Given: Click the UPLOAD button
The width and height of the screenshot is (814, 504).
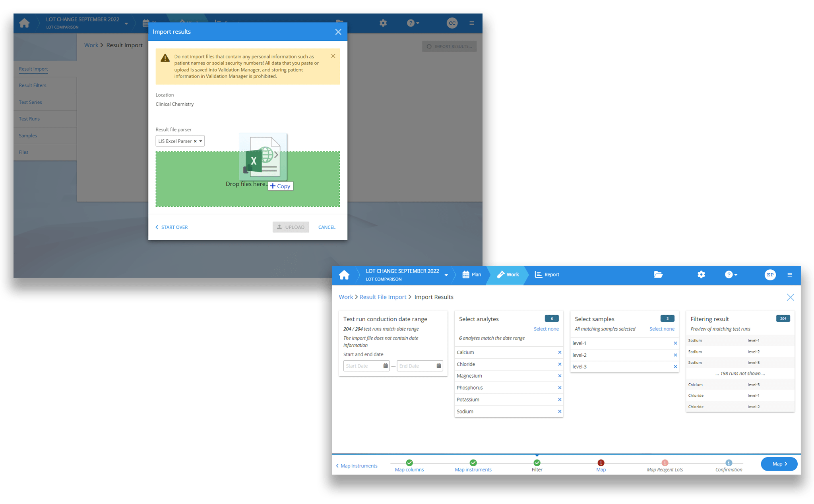Looking at the screenshot, I should (x=291, y=227).
